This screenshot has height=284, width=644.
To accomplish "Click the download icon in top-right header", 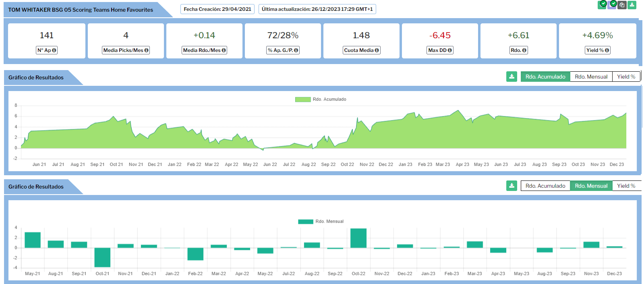I will pyautogui.click(x=632, y=5).
